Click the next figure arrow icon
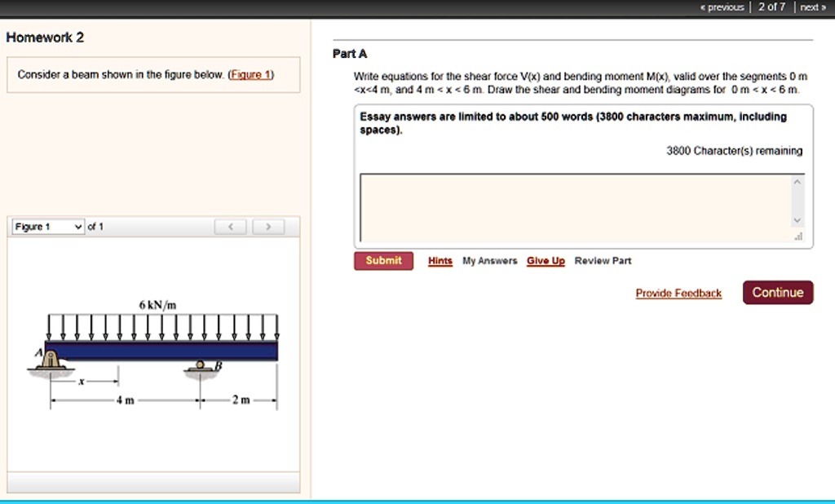 268,227
